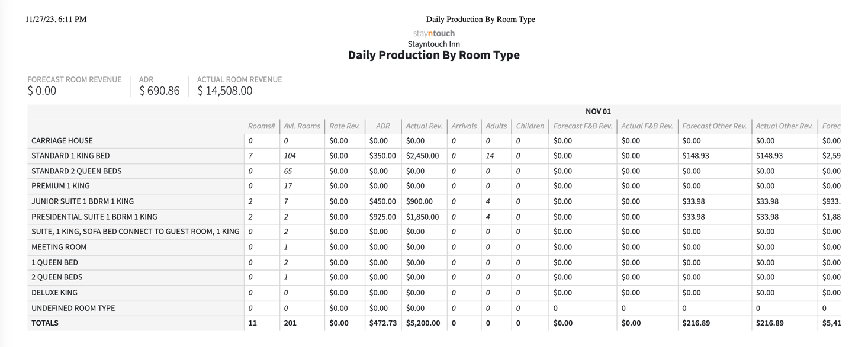The height and width of the screenshot is (347, 868).
Task: Click the Children column header
Action: (x=530, y=126)
